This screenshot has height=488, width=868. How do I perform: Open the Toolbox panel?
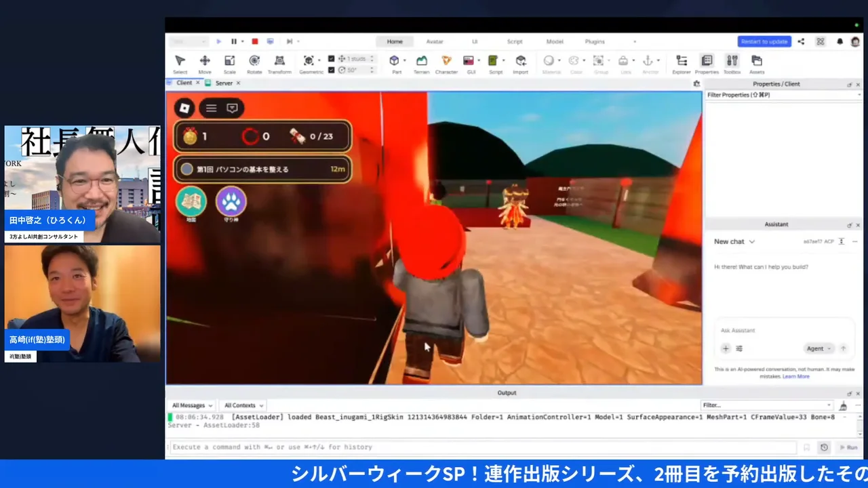(x=732, y=64)
